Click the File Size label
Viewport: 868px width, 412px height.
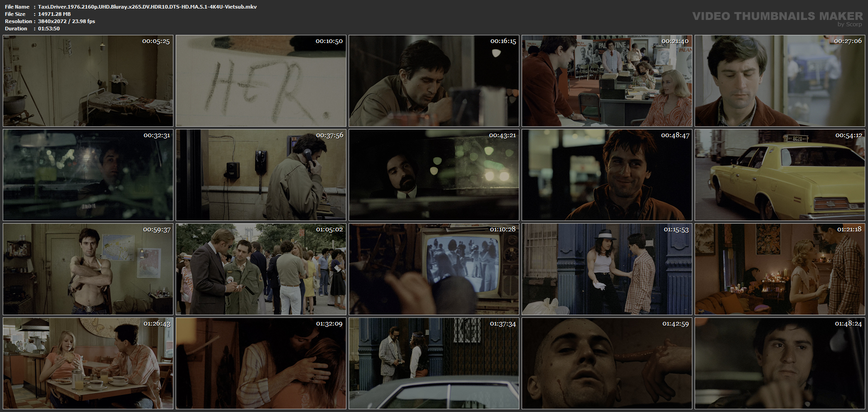tap(15, 14)
